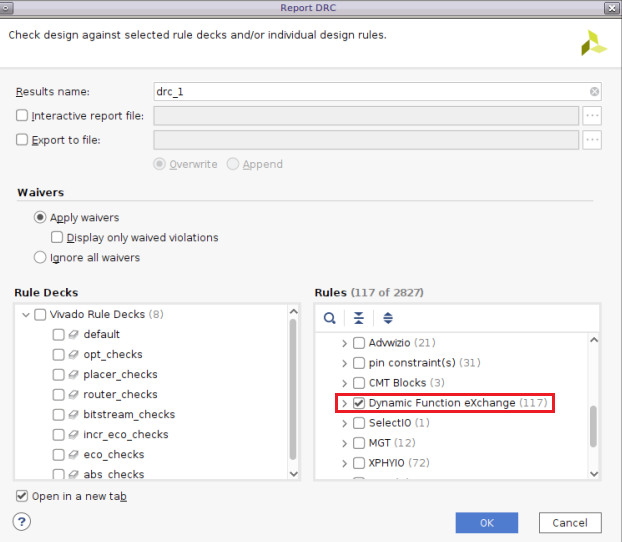
Task: Collapse the Vivado Rule Decks tree node
Action: pos(26,315)
